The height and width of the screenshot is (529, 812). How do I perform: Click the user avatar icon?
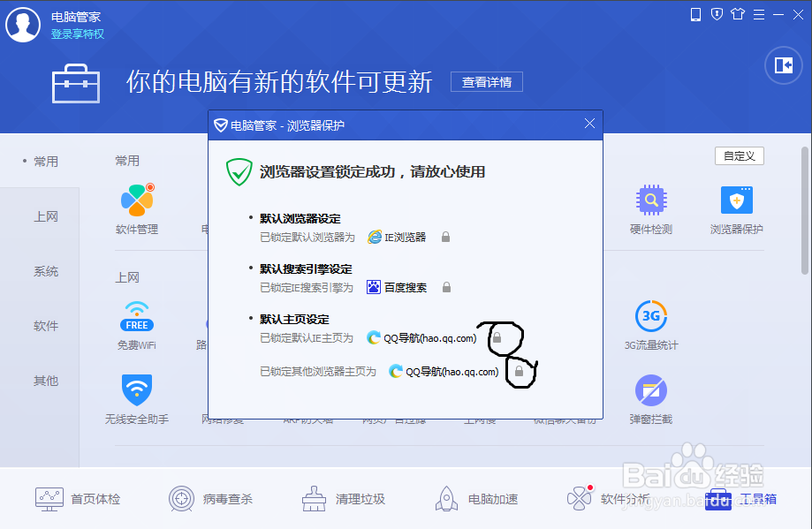(23, 25)
